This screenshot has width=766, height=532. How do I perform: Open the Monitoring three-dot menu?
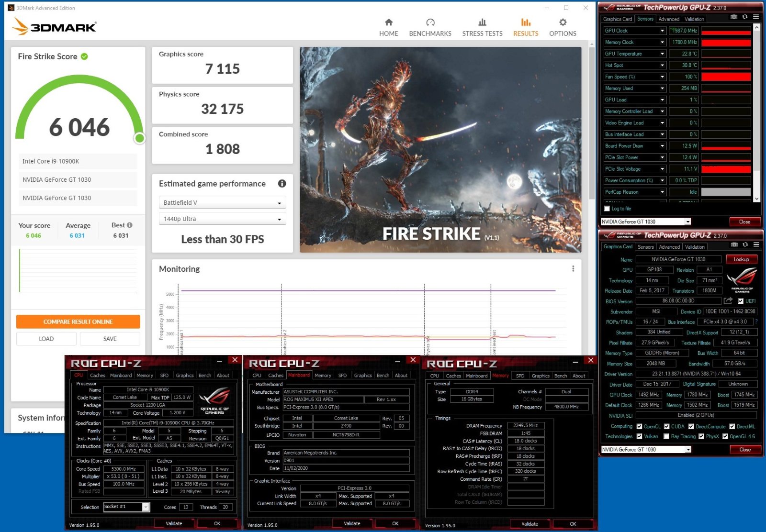[x=573, y=269]
